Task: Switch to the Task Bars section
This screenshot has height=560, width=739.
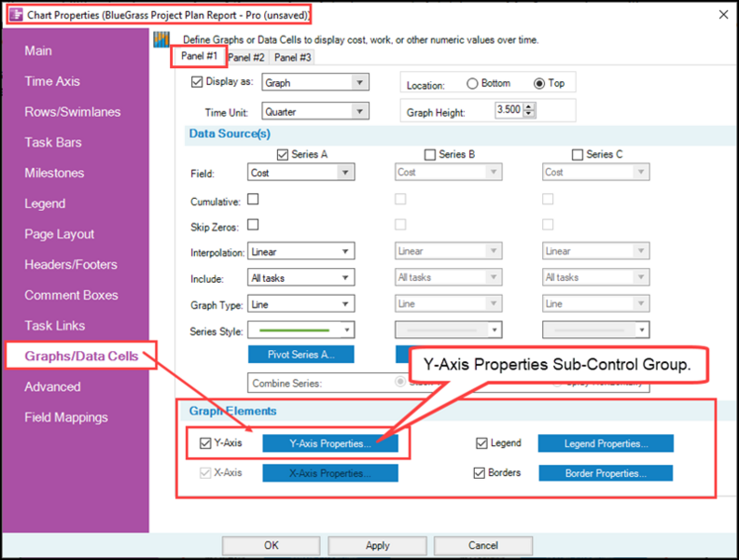Action: click(53, 143)
